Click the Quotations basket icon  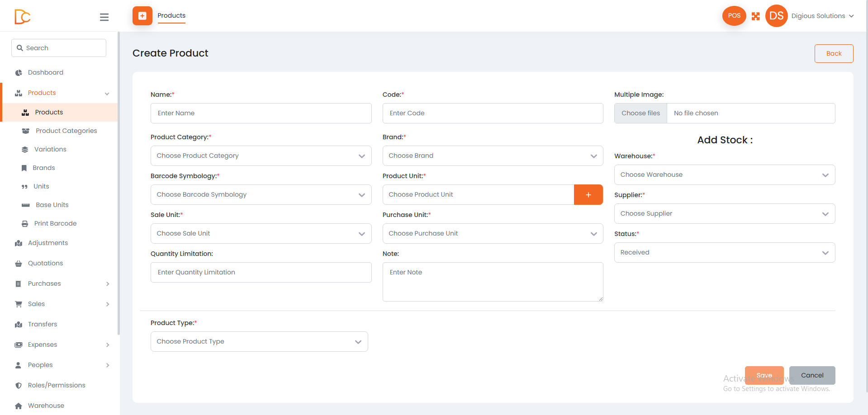(19, 264)
